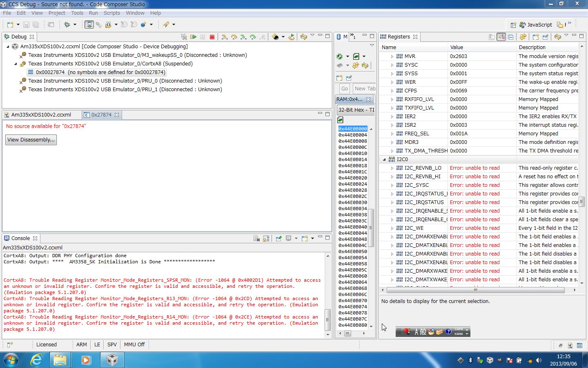Click the Assembly Step Over icon
Image resolution: width=588 pixels, height=368 pixels.
[253, 37]
